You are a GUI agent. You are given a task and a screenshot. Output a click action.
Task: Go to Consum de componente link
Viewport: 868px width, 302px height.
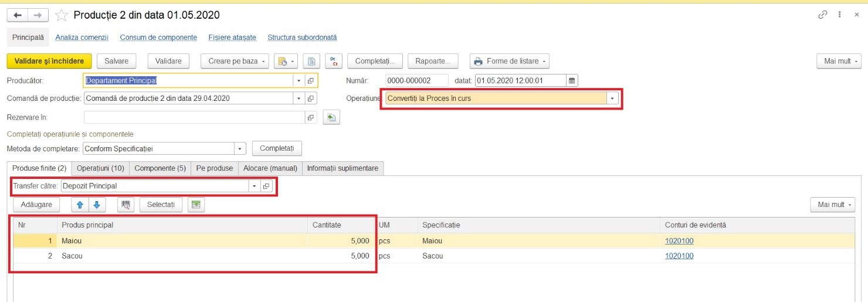(158, 37)
